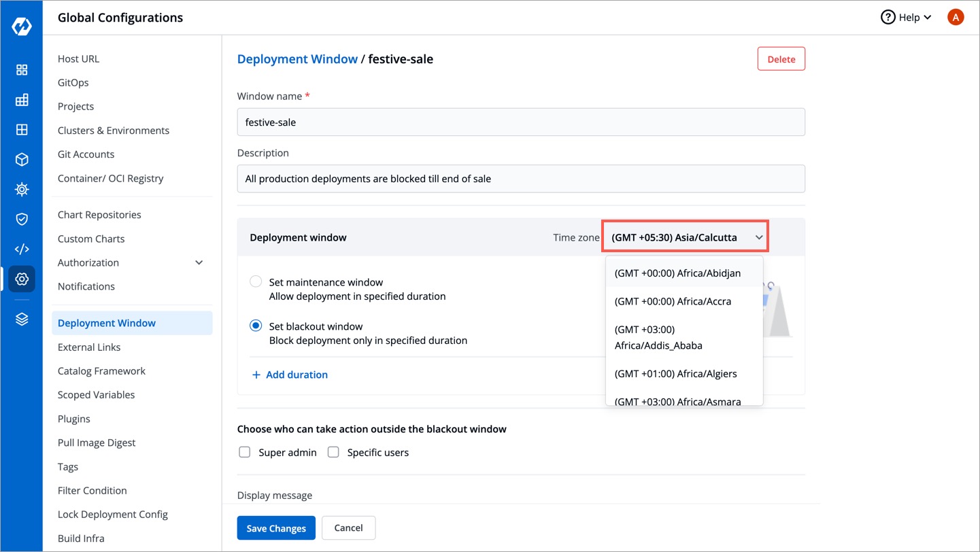This screenshot has height=552, width=980.
Task: Open the code brackets icon in the sidebar
Action: [x=22, y=249]
